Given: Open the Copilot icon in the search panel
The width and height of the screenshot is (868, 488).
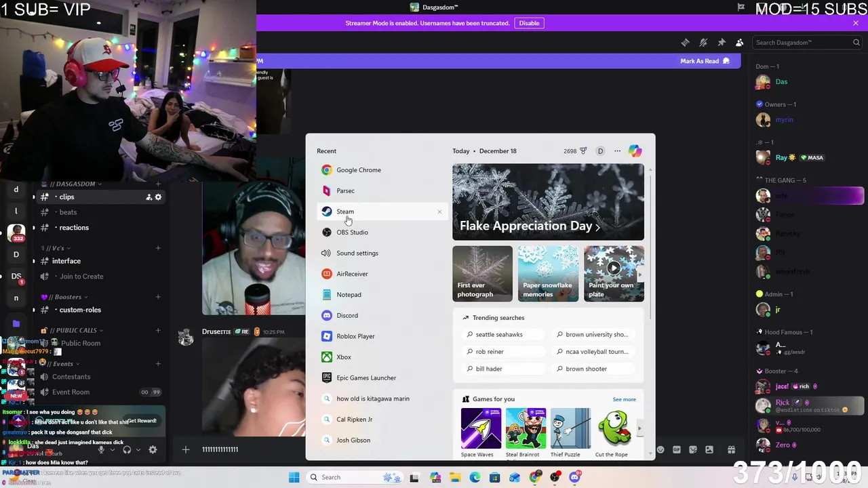Looking at the screenshot, I should 635,151.
